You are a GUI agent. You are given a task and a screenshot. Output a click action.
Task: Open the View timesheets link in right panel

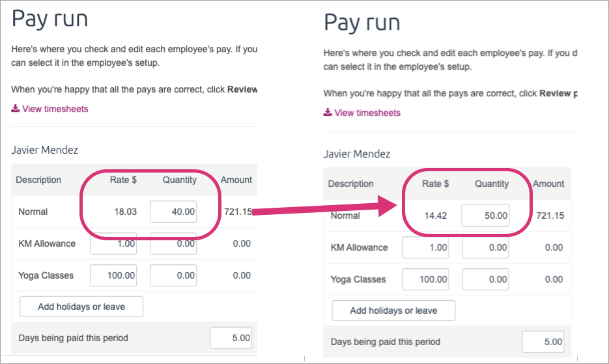[367, 113]
